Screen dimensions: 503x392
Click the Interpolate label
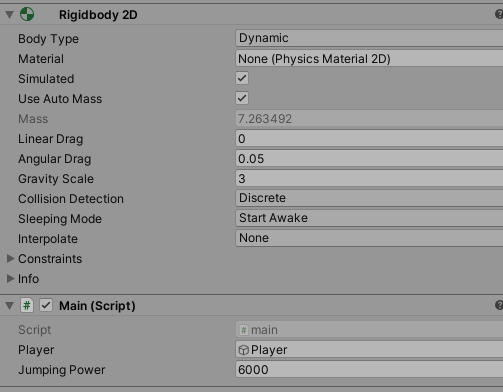[x=48, y=239]
